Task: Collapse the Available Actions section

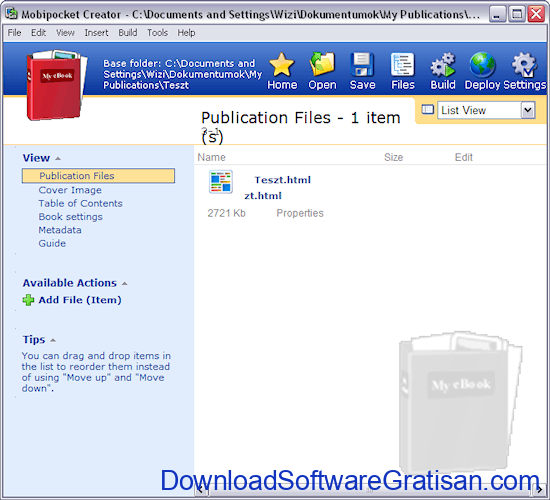Action: pyautogui.click(x=125, y=284)
